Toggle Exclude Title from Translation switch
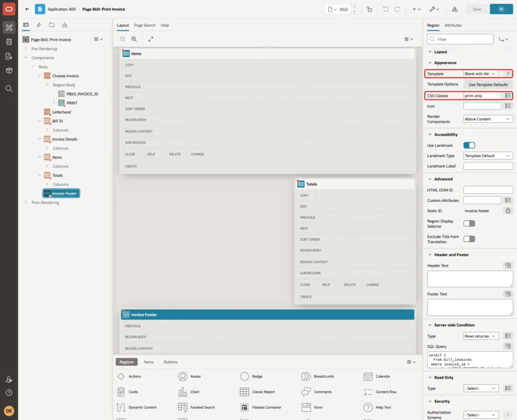517x420 pixels. 469,239
